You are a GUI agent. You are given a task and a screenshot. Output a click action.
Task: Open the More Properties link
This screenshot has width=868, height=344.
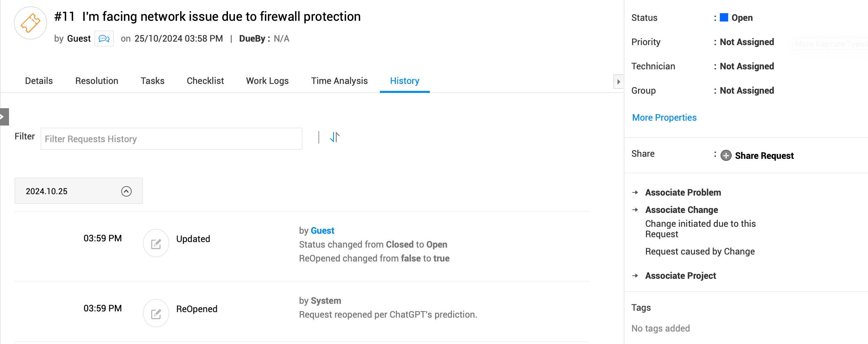[x=664, y=118]
